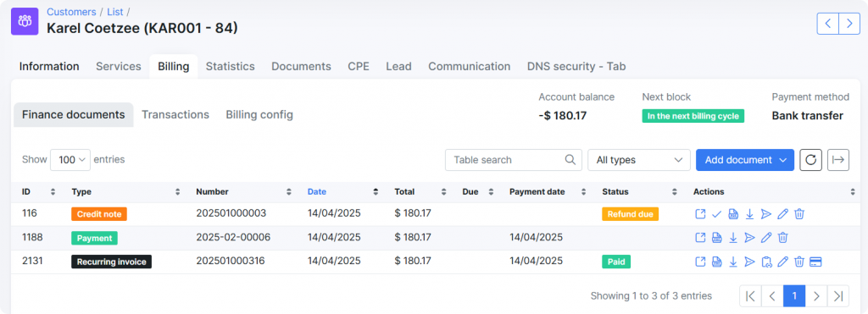View PDF of credit note 202501000003
Image resolution: width=868 pixels, height=314 pixels.
coord(733,214)
